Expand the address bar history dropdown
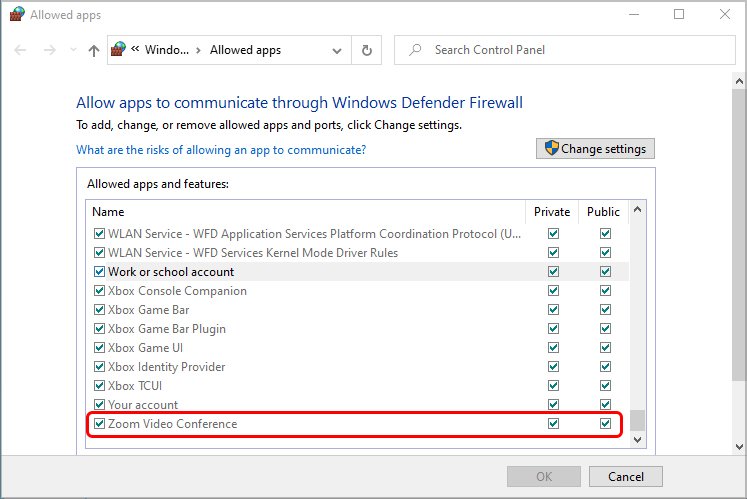Viewport: 747px width, 499px height. click(x=337, y=51)
